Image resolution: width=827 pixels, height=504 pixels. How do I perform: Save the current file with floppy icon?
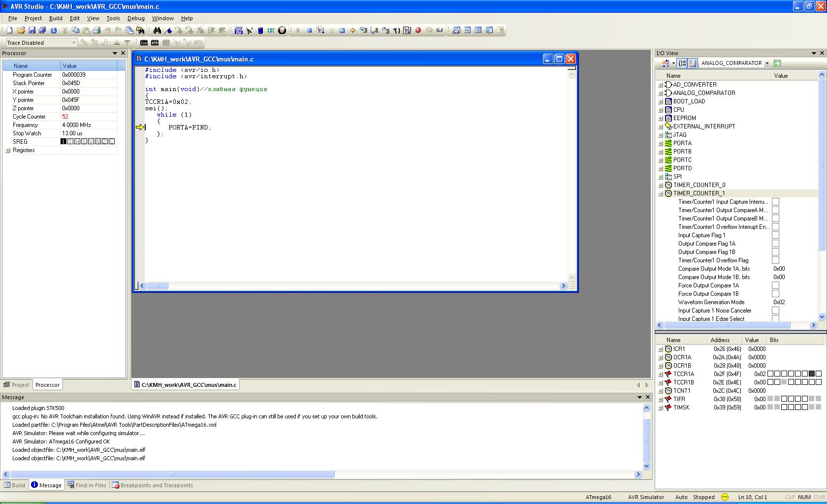32,30
